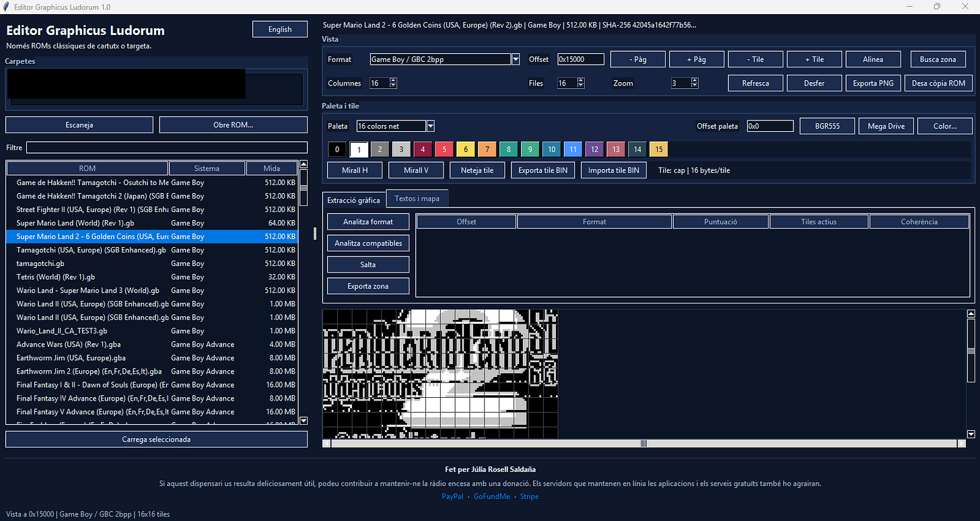This screenshot has width=980, height=521.
Task: Clear the tile with Neteja tile
Action: 477,170
